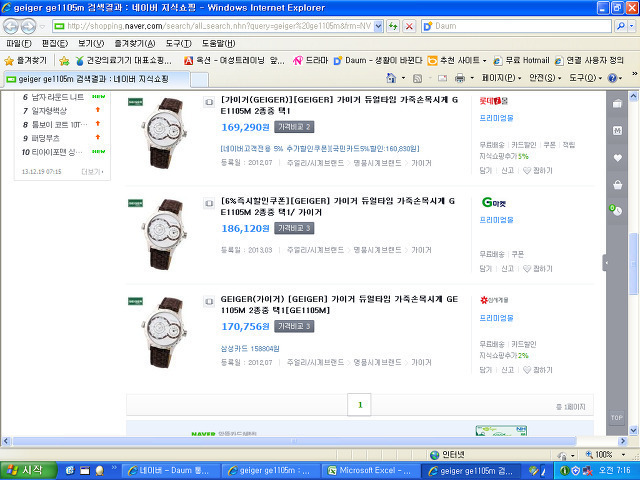
Task: Open the 보기(V) menu
Action: (91, 44)
